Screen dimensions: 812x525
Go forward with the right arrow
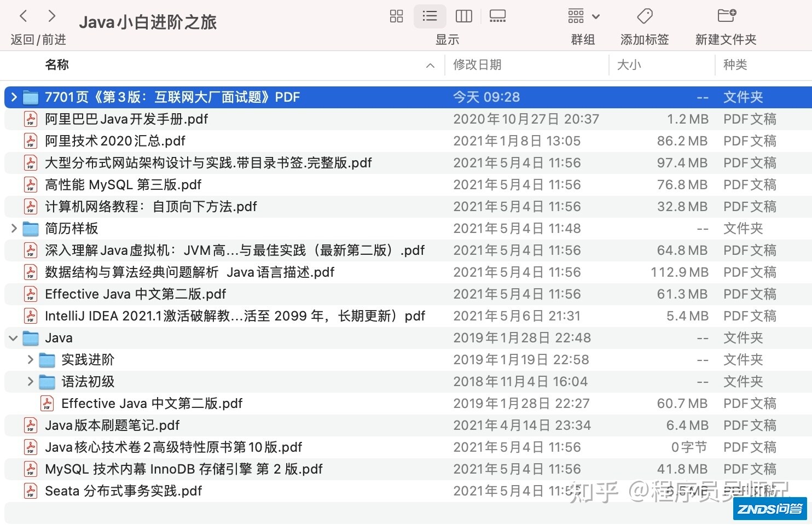pyautogui.click(x=52, y=16)
